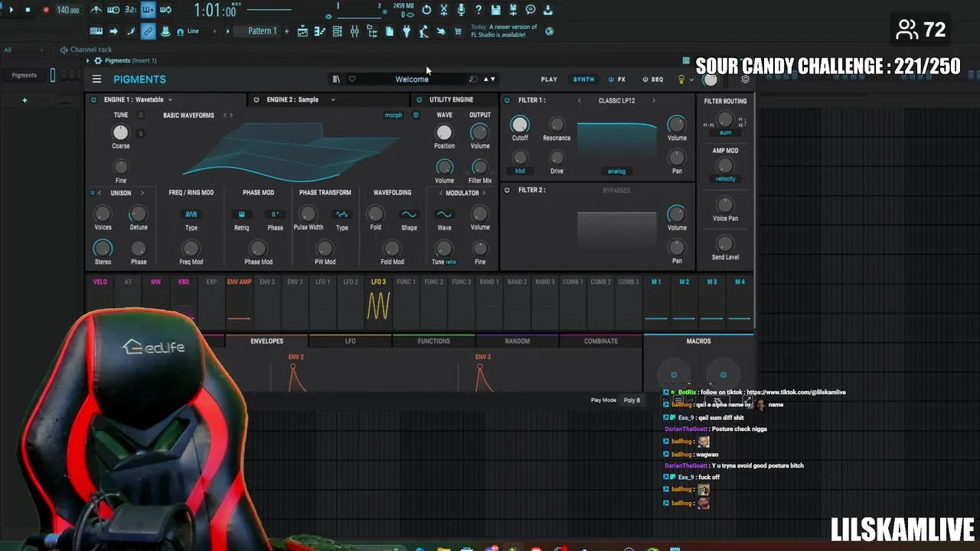Click the save floppy disk icon
Screen dimensions: 980x551
coord(496,10)
